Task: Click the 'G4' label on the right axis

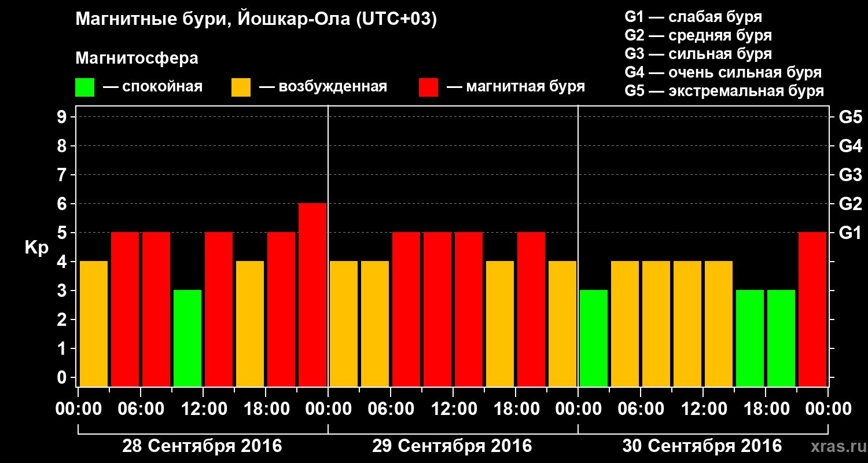Action: tap(850, 146)
